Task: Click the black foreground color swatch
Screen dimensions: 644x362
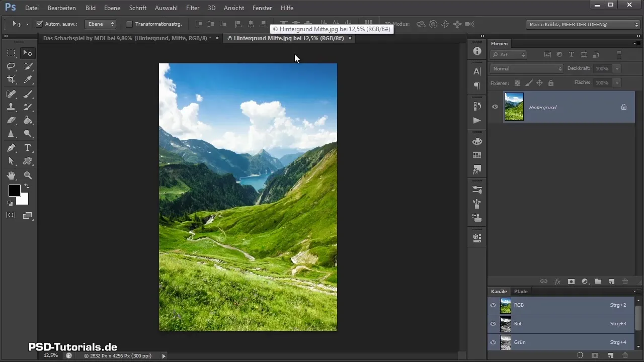Action: pyautogui.click(x=14, y=191)
